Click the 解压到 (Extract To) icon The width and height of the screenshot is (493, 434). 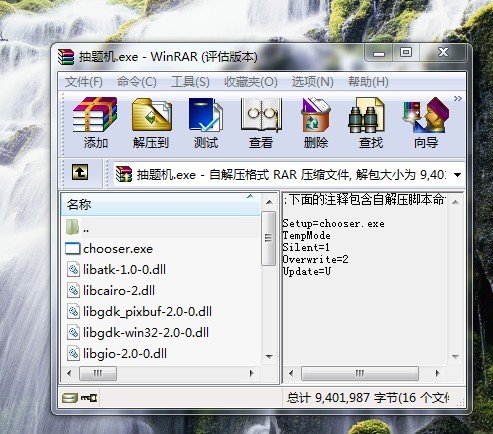pyautogui.click(x=151, y=123)
